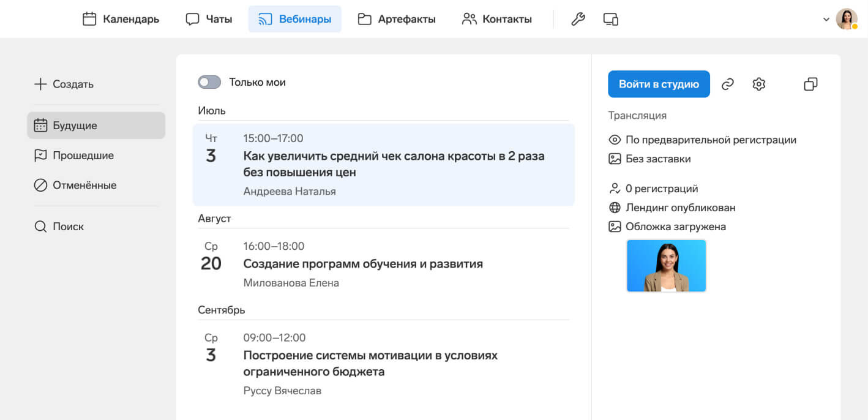The width and height of the screenshot is (868, 420).
Task: Click Войти в студию button
Action: pyautogui.click(x=659, y=84)
